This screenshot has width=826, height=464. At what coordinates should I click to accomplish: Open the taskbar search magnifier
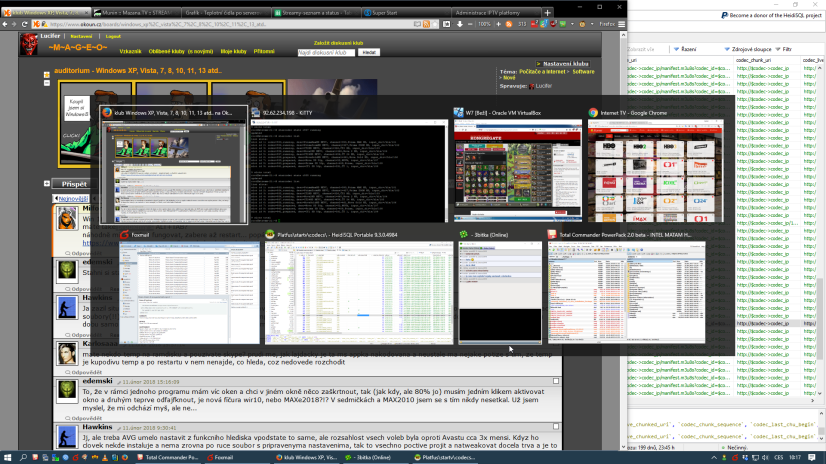(23, 458)
